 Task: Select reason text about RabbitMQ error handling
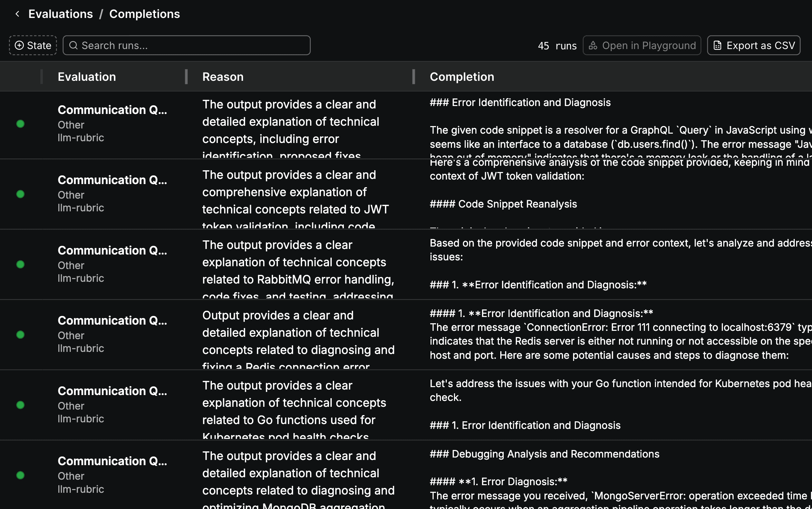(298, 268)
